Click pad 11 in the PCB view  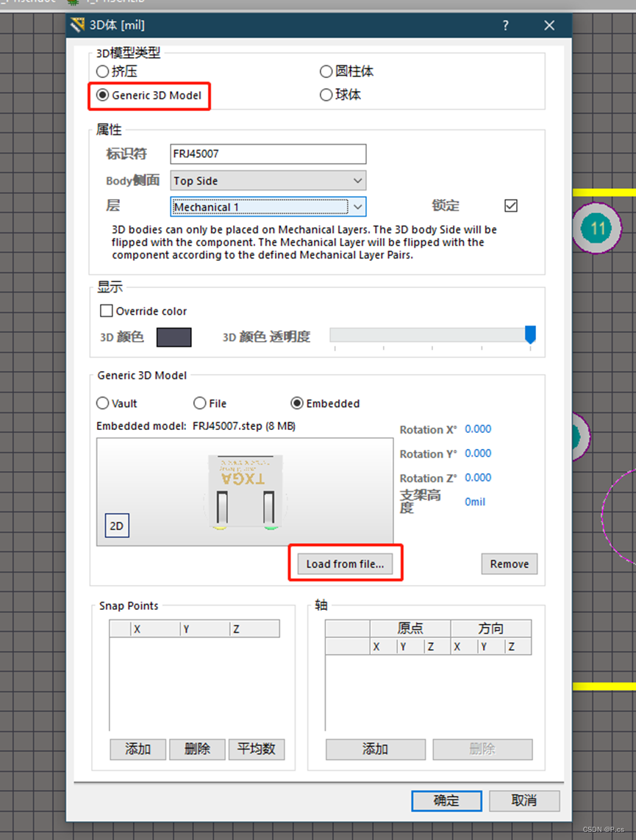(597, 229)
